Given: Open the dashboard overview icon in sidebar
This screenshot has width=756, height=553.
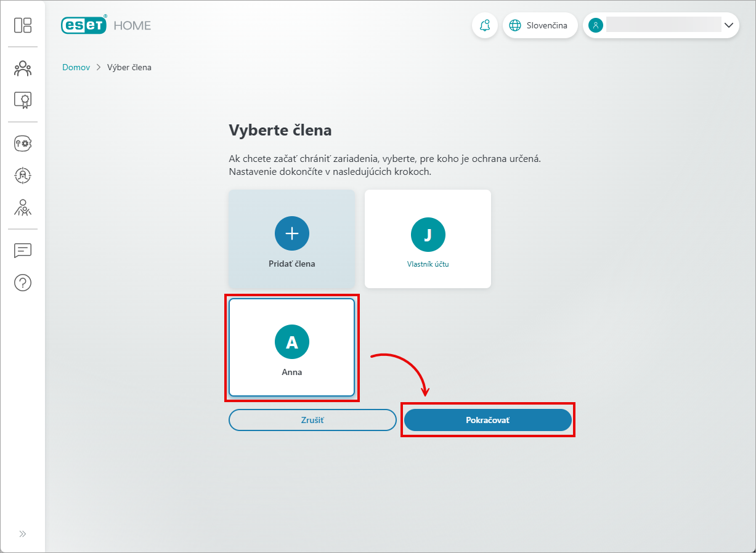Looking at the screenshot, I should pos(23,25).
